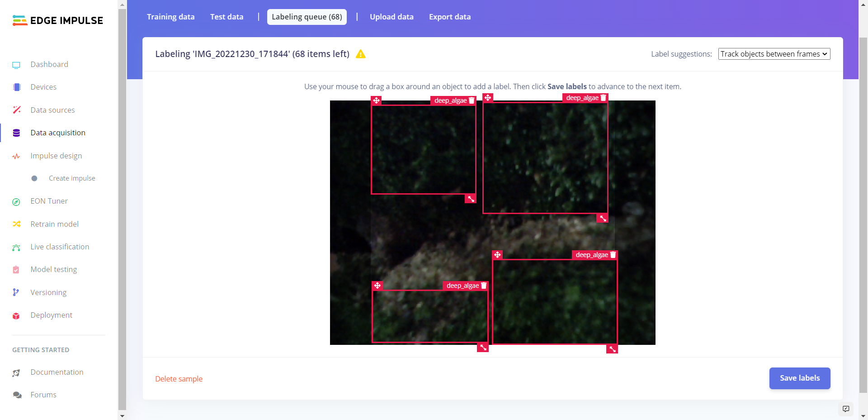Click the EON Tuner compass icon
868x420 pixels.
(16, 202)
